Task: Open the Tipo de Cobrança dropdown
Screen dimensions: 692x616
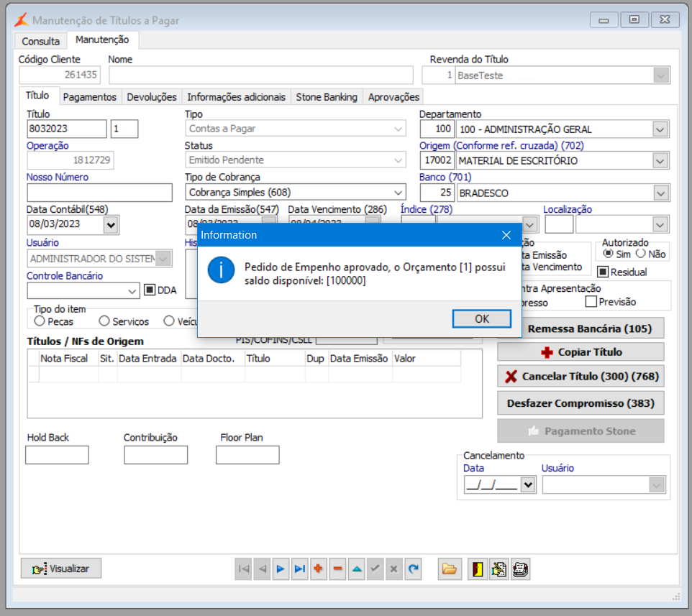Action: (398, 193)
